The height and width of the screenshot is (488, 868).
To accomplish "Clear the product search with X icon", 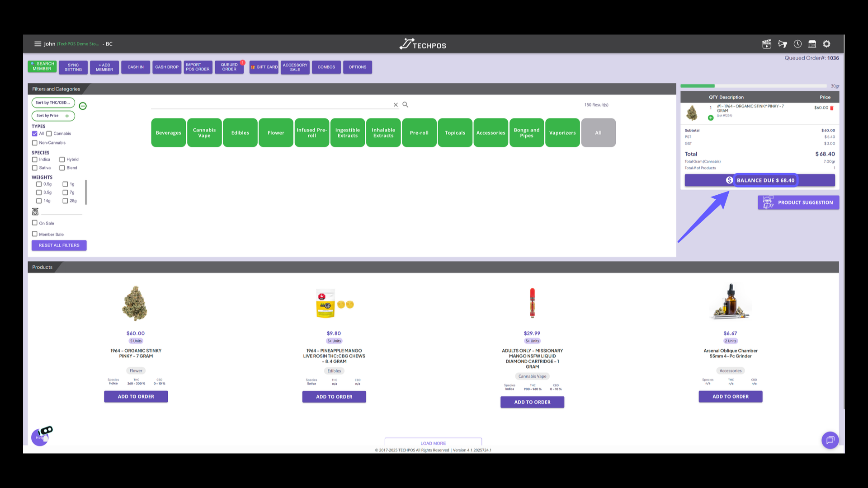I will point(396,105).
